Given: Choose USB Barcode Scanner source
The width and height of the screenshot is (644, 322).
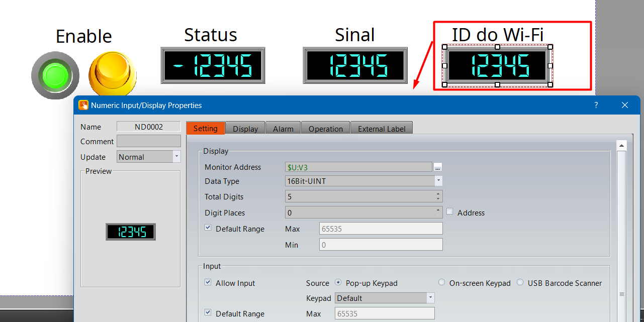Looking at the screenshot, I should coord(520,283).
